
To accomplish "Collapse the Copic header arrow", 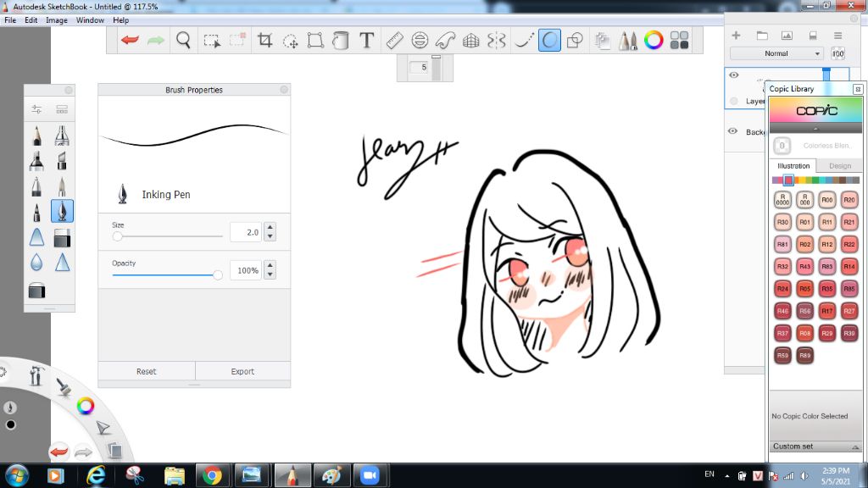I will pyautogui.click(x=815, y=129).
